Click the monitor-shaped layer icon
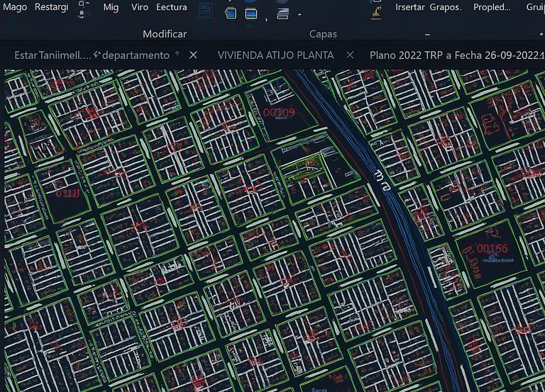Viewport: 545px width, 392px height. [x=251, y=14]
